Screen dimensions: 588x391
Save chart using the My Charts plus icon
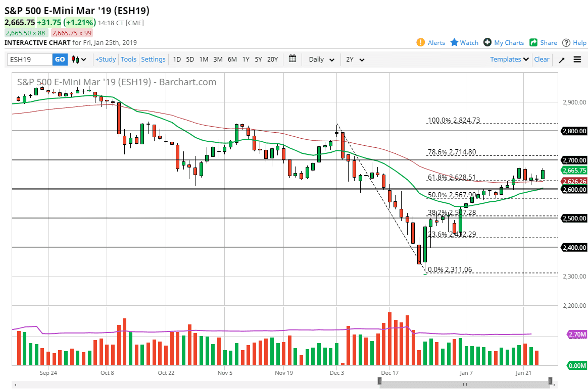point(504,42)
